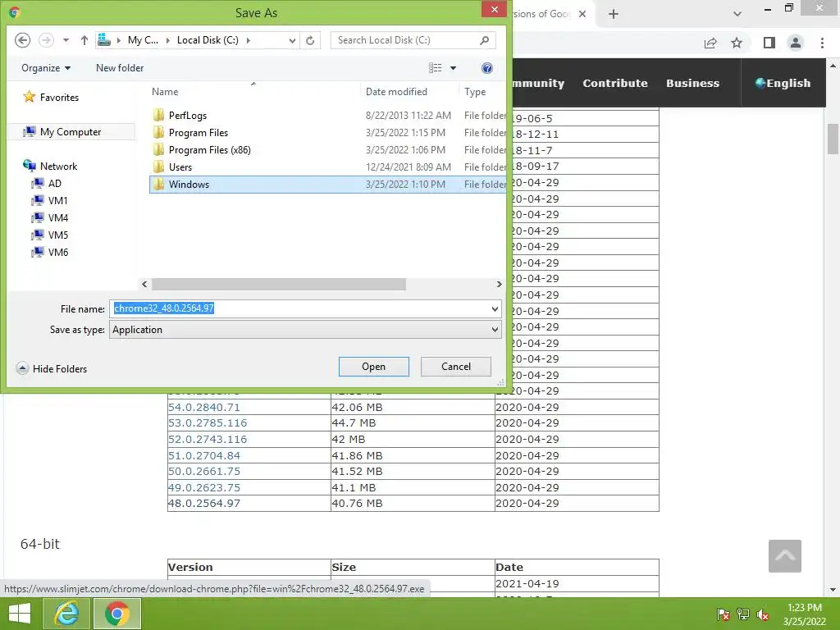Click the search magnifier icon
The height and width of the screenshot is (630, 840).
coord(484,40)
